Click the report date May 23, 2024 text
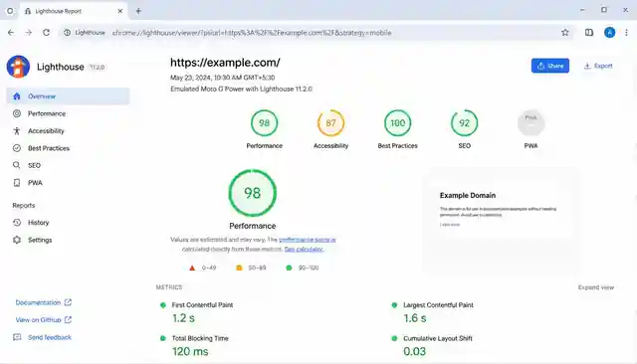Screen dimensions: 637x364 coord(222,78)
